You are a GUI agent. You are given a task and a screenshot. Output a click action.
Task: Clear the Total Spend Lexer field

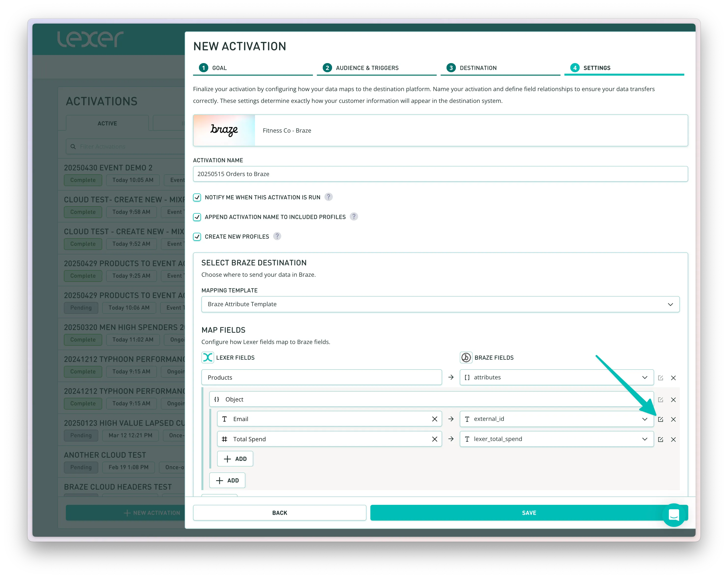point(434,439)
